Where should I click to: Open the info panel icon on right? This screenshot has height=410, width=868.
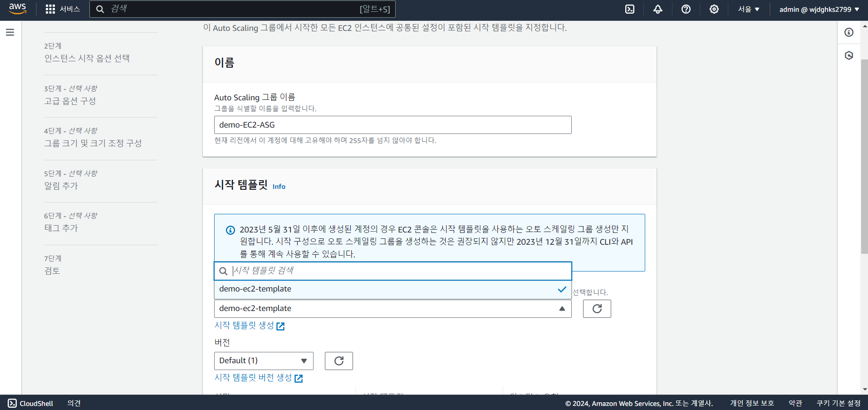pyautogui.click(x=849, y=32)
